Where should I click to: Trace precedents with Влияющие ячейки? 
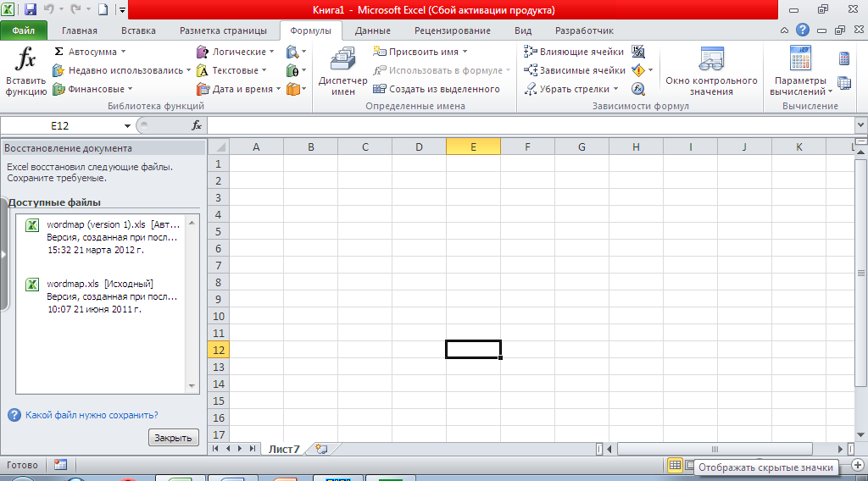tap(574, 52)
